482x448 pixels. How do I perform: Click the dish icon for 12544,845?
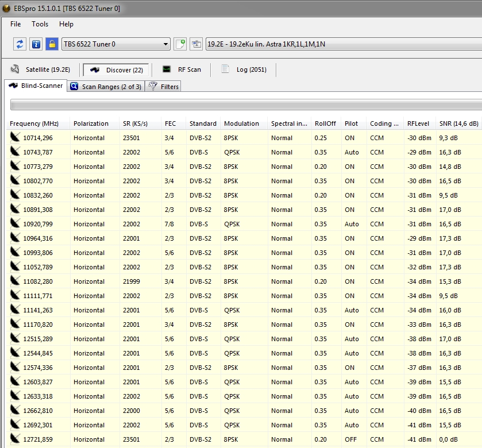tap(15, 353)
